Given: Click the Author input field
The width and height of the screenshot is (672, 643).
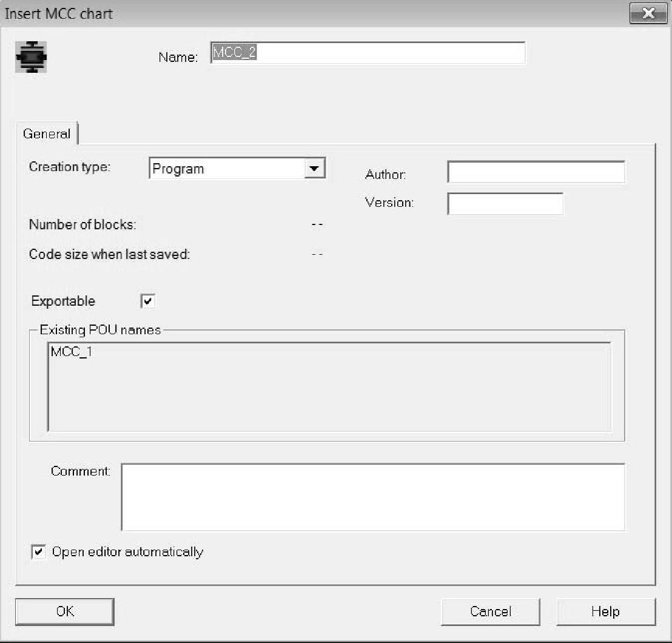Looking at the screenshot, I should [536, 172].
